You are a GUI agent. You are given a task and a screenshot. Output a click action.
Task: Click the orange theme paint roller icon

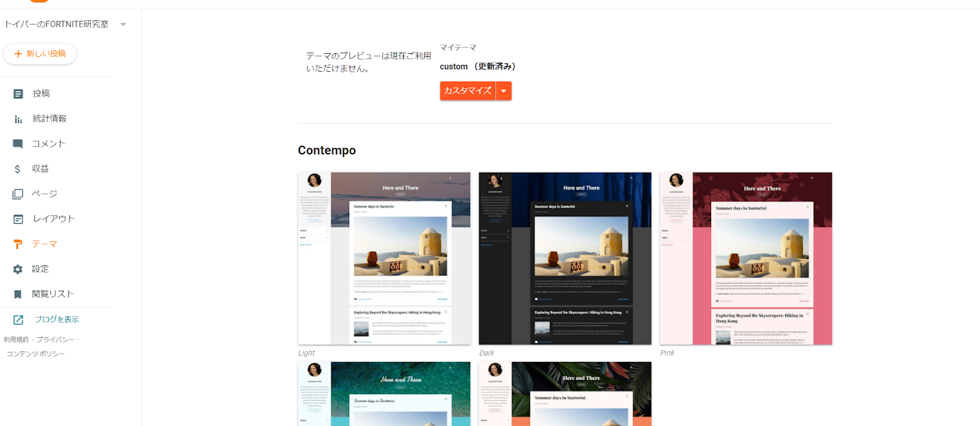tap(18, 244)
